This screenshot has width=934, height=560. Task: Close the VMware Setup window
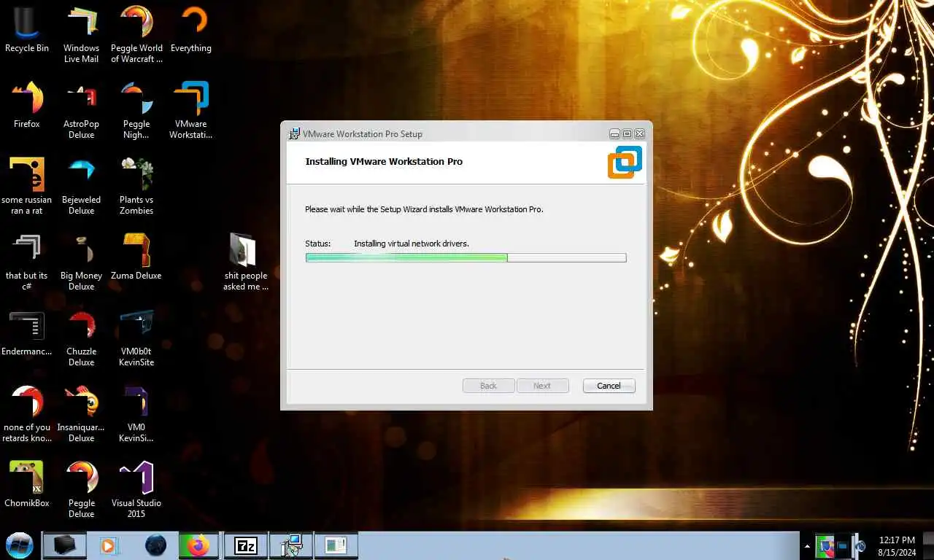[x=639, y=133]
